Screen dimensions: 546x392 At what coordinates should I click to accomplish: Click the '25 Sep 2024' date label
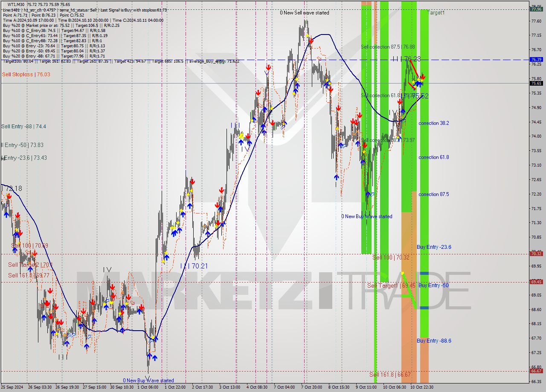[x=12, y=387]
